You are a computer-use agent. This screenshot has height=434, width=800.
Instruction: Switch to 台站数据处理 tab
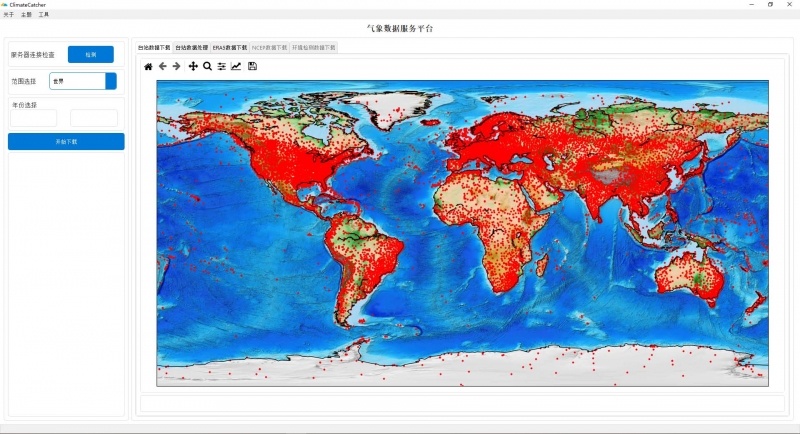191,47
